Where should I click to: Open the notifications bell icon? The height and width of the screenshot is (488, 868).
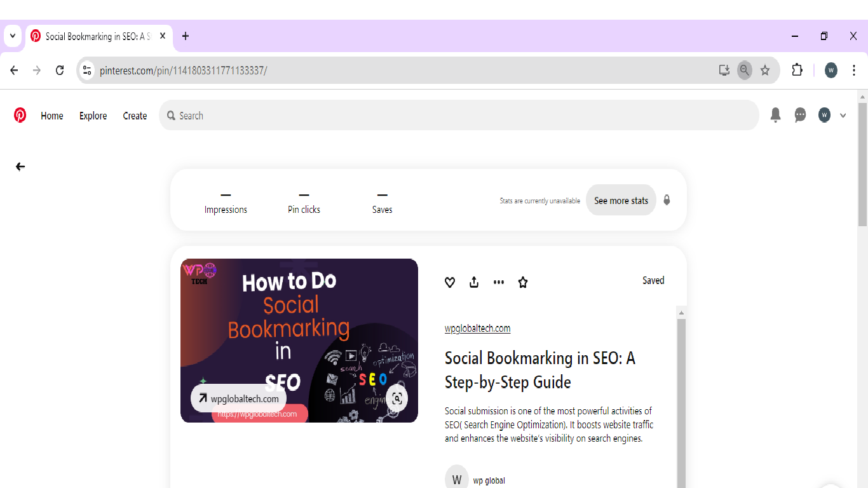775,115
